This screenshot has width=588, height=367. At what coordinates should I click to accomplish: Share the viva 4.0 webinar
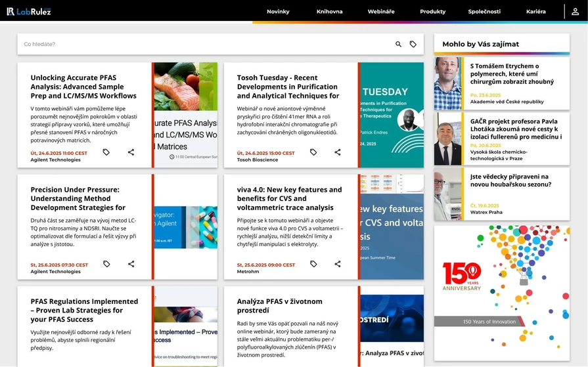pyautogui.click(x=338, y=264)
